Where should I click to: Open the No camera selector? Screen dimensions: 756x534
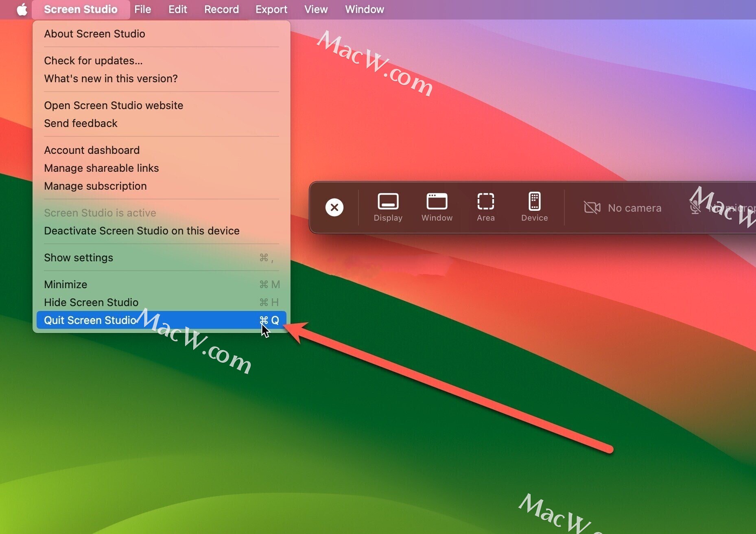tap(623, 208)
